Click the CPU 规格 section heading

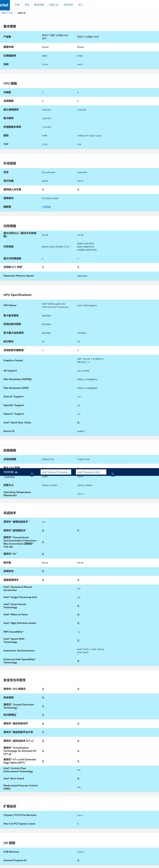(x=10, y=84)
